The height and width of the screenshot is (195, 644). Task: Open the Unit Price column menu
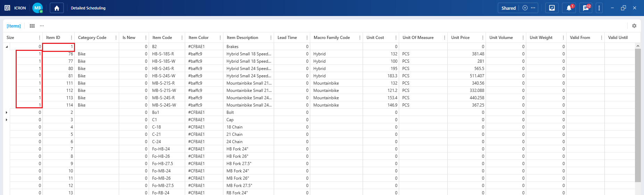point(482,38)
